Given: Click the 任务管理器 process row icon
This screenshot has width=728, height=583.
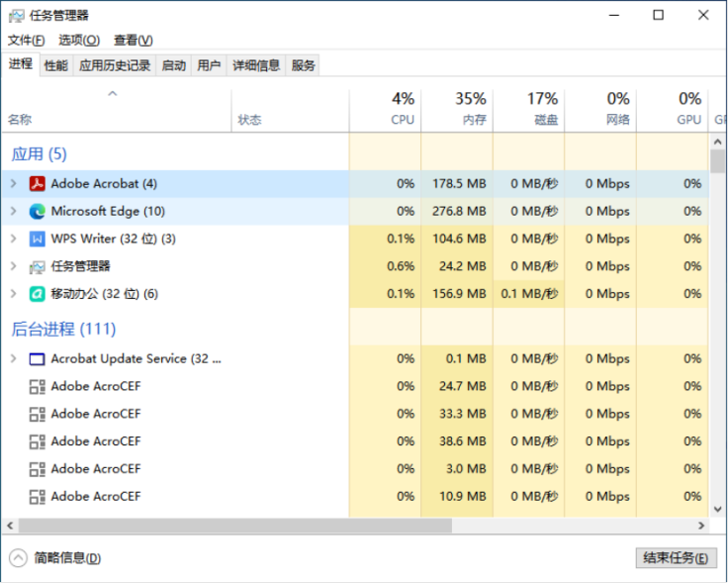Looking at the screenshot, I should click(38, 266).
